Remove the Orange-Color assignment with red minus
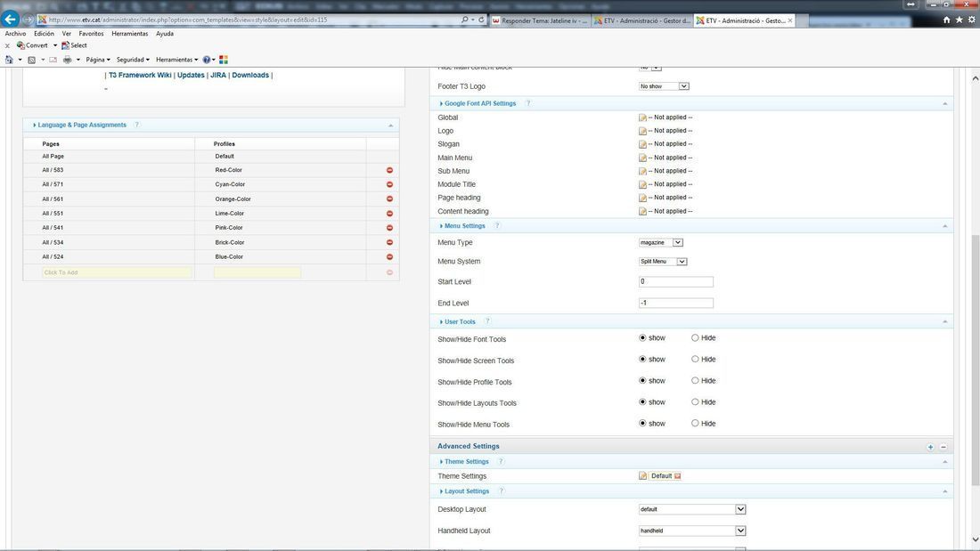980x551 pixels. (x=389, y=199)
